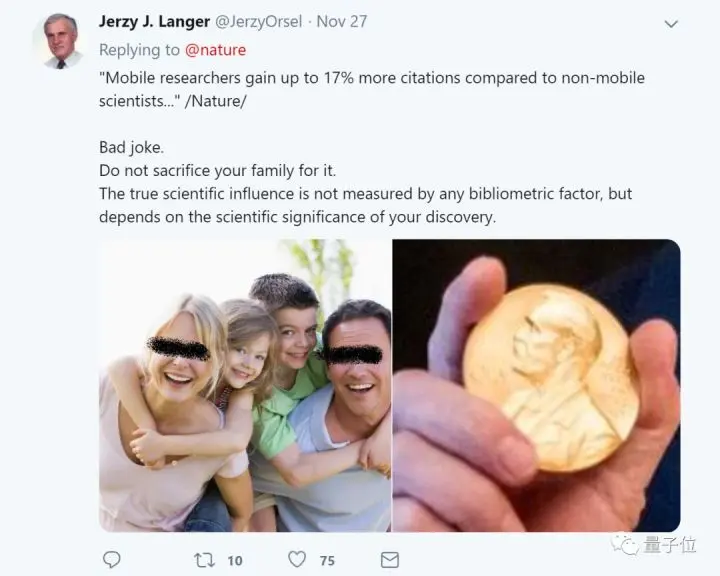720x576 pixels.
Task: Click the 'Do not sacrifice your family' line
Action: pyautogui.click(x=218, y=170)
